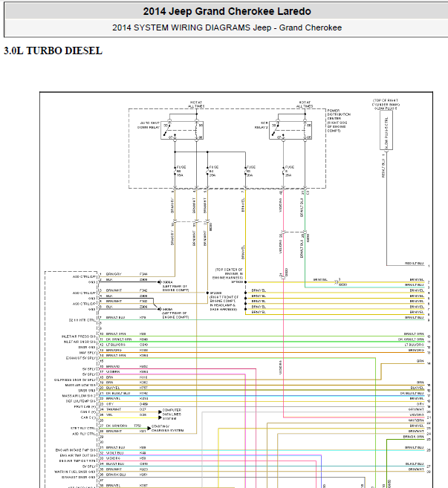This screenshot has height=488, width=448.
Task: Click the ground symbol beside pin 2 BLK wire
Action: click(160, 282)
